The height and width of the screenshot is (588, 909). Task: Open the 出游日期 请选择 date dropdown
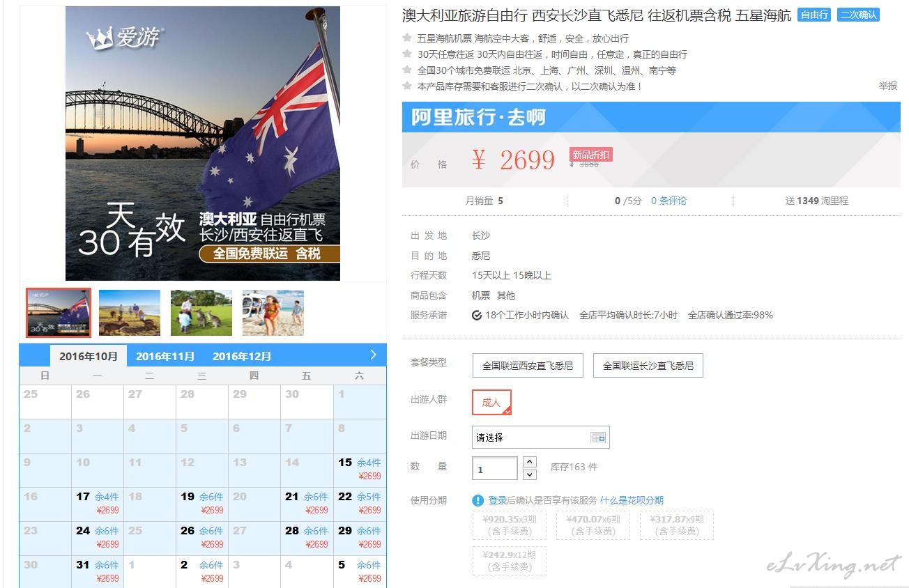[x=540, y=438]
